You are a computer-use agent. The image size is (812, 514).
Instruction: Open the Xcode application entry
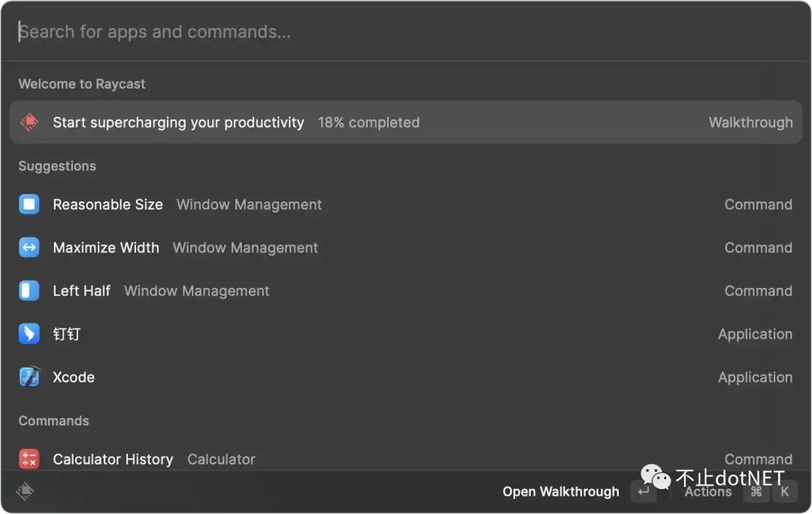[406, 376]
